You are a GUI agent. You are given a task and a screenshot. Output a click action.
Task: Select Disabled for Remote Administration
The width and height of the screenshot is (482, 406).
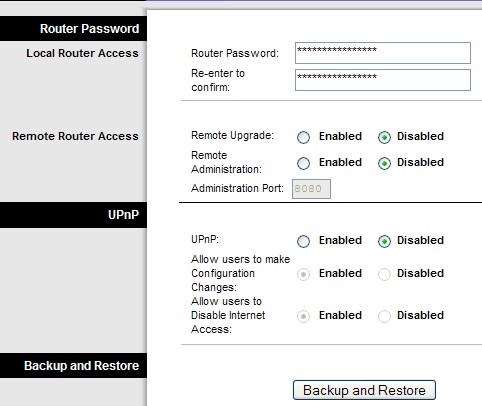[384, 163]
